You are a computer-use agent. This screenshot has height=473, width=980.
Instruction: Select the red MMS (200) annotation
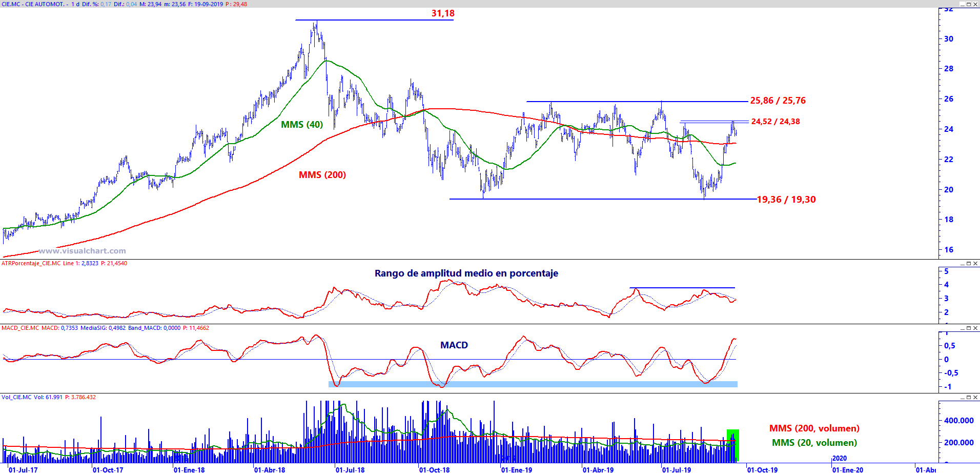point(322,175)
